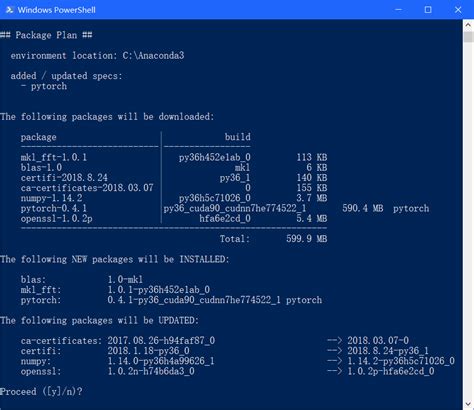The width and height of the screenshot is (474, 410).
Task: Minimize the Windows PowerShell window
Action: pos(398,10)
